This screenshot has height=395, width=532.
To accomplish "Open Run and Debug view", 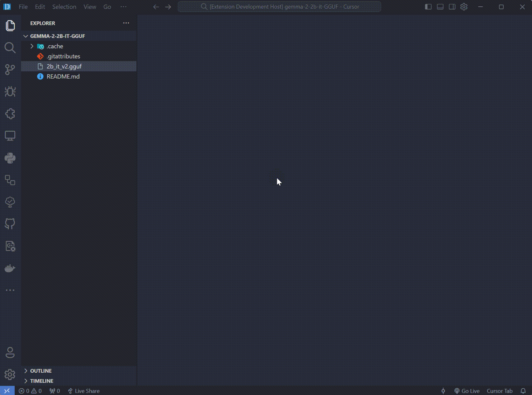I will [x=10, y=92].
